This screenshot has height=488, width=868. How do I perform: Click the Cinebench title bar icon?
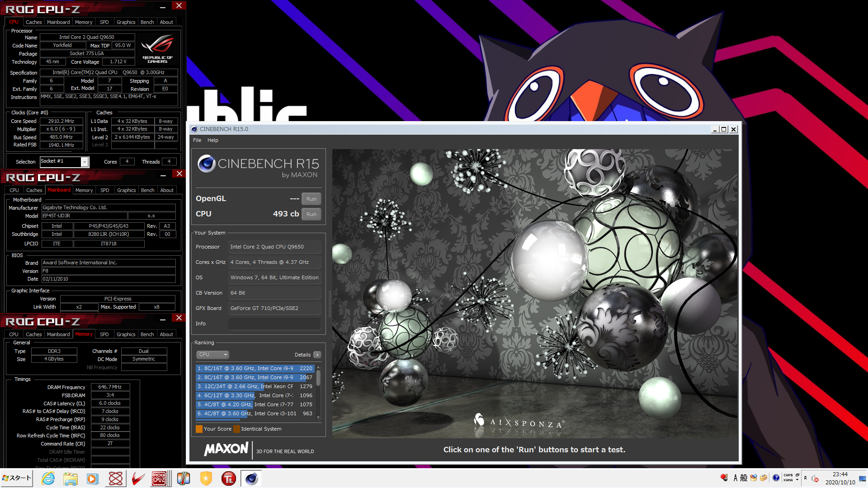pos(194,129)
